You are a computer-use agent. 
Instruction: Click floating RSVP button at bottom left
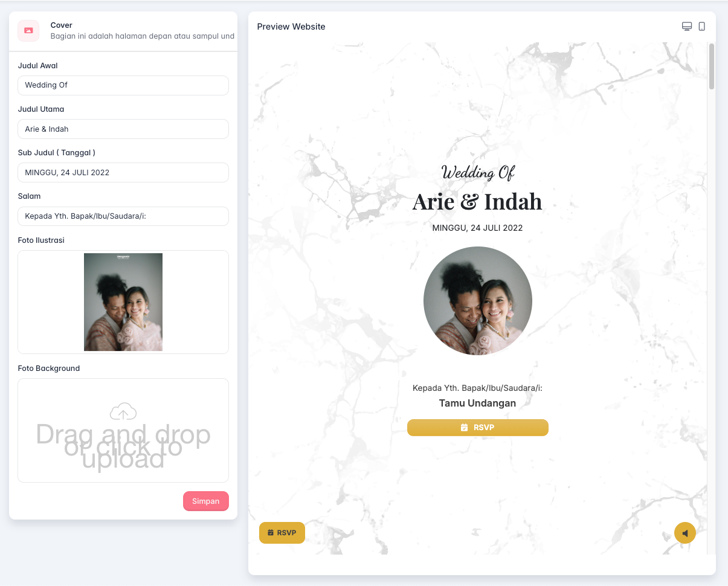282,533
